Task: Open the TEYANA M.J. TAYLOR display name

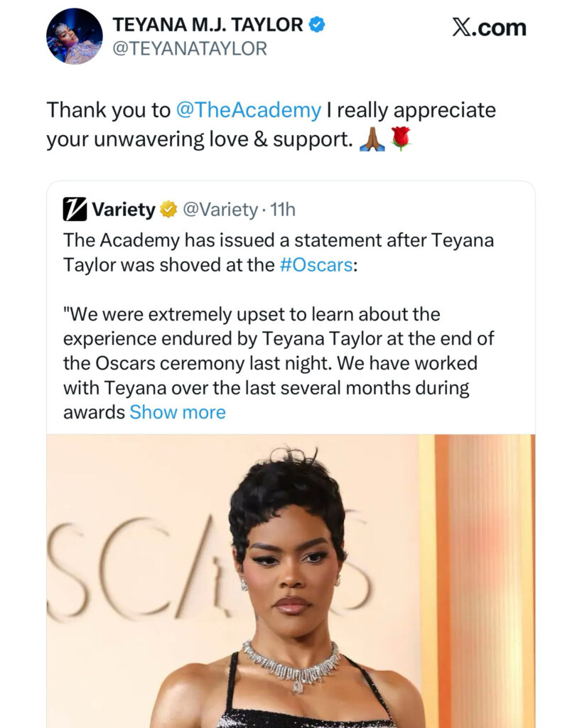Action: pyautogui.click(x=208, y=25)
